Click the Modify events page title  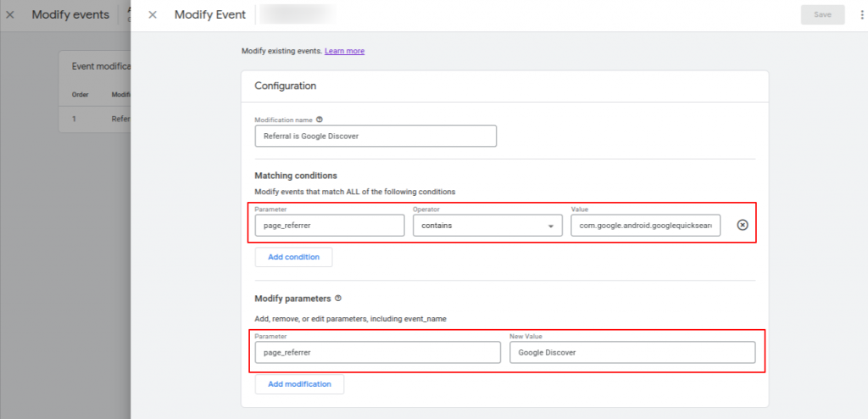[x=70, y=14]
